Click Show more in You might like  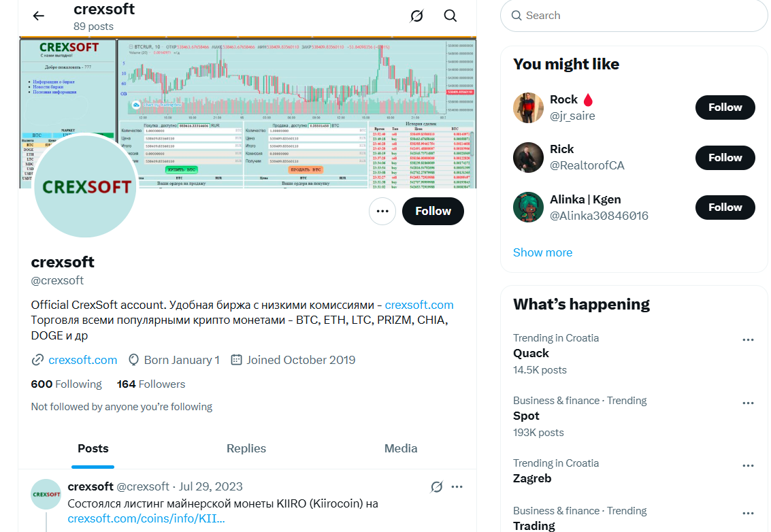coord(542,252)
